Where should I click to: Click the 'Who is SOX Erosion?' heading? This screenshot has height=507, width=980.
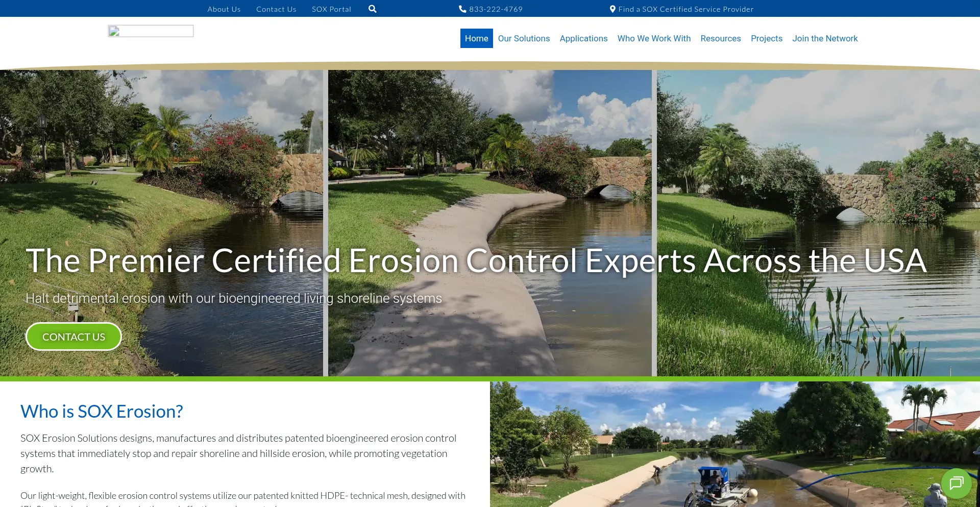point(102,412)
